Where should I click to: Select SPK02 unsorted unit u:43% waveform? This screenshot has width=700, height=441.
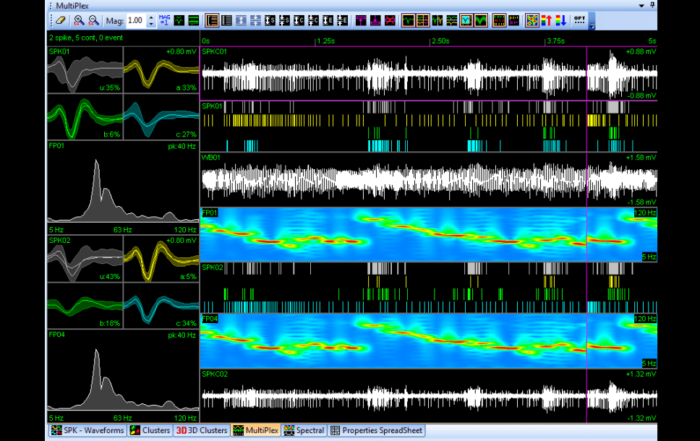pyautogui.click(x=85, y=259)
